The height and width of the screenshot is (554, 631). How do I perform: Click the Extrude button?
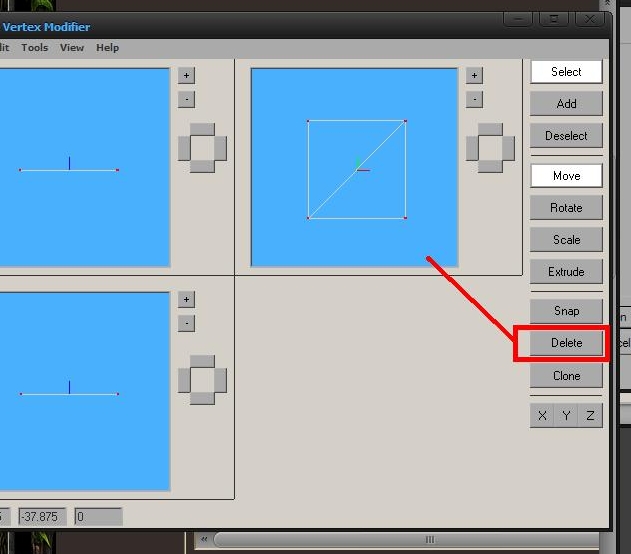tap(566, 272)
